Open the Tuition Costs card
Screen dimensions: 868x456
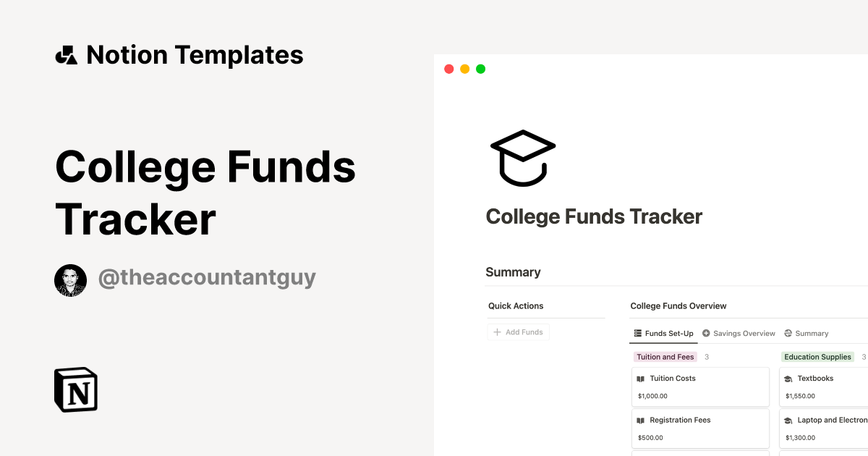pos(699,387)
